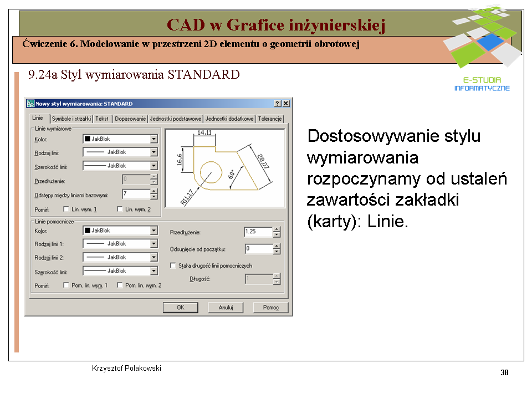Enable Stała długość linii pomocniczych
The width and height of the screenshot is (532, 399).
(x=173, y=265)
